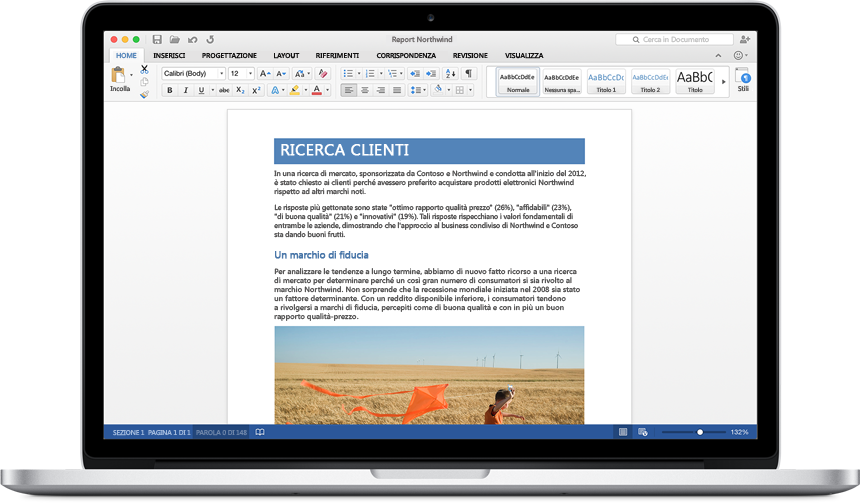Click the share person-plus icon
Viewport: 860px width, 503px height.
[x=745, y=39]
